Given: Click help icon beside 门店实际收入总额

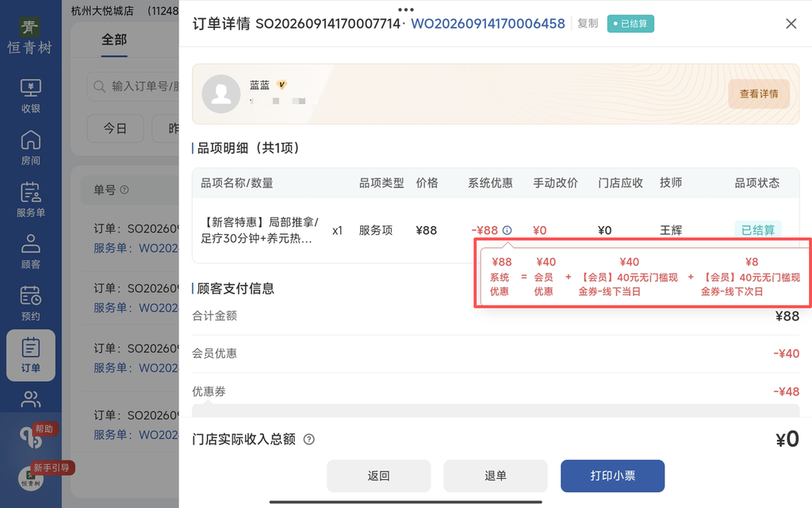Looking at the screenshot, I should coord(308,440).
